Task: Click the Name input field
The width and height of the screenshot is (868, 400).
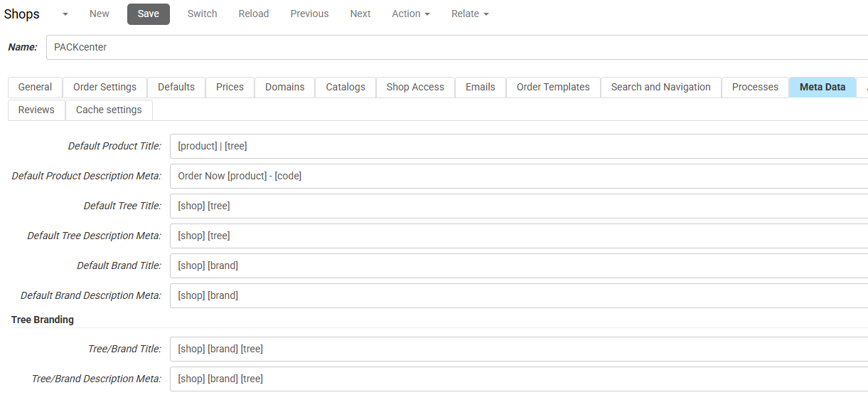Action: (x=455, y=47)
